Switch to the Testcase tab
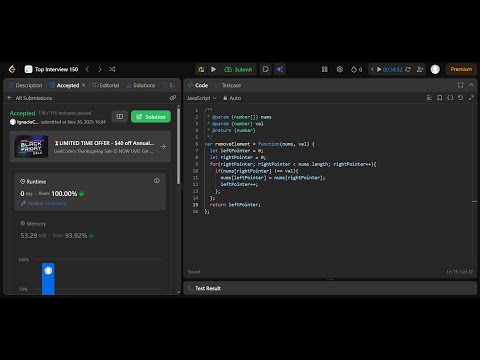480x360 pixels. tap(228, 85)
